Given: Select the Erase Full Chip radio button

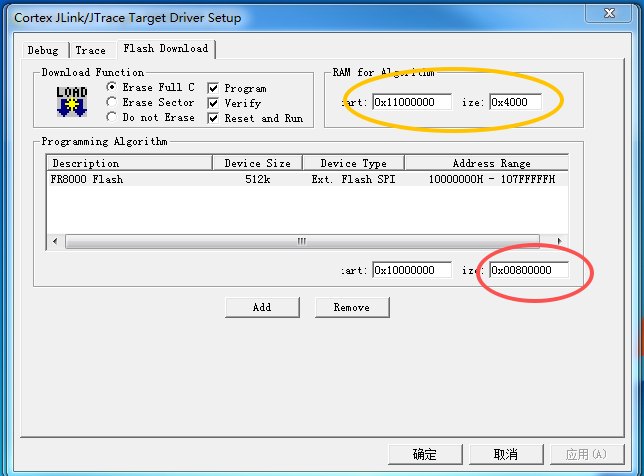Looking at the screenshot, I should click(112, 88).
